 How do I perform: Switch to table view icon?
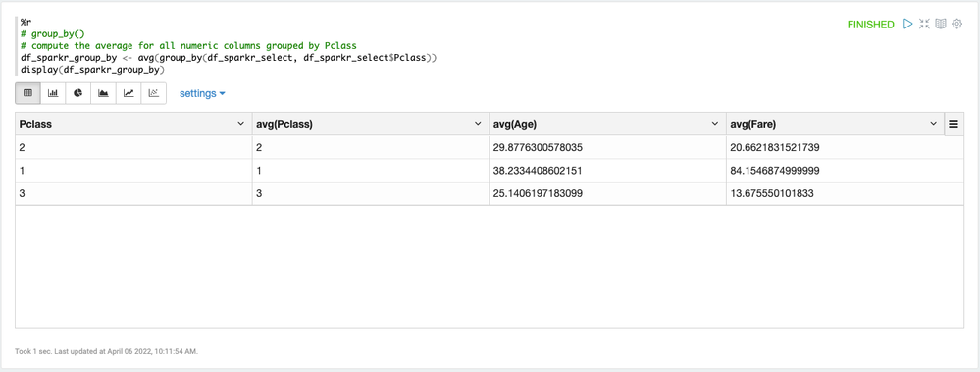click(27, 93)
